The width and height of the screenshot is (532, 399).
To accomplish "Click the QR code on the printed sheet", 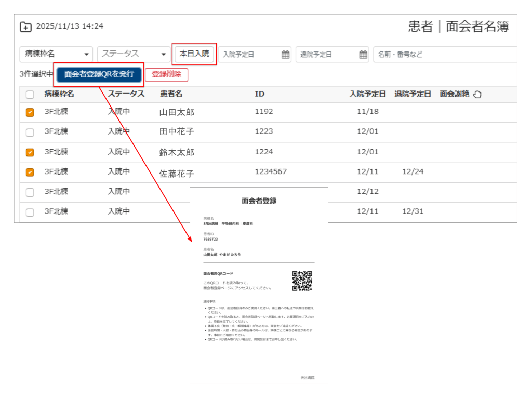I will 302,281.
